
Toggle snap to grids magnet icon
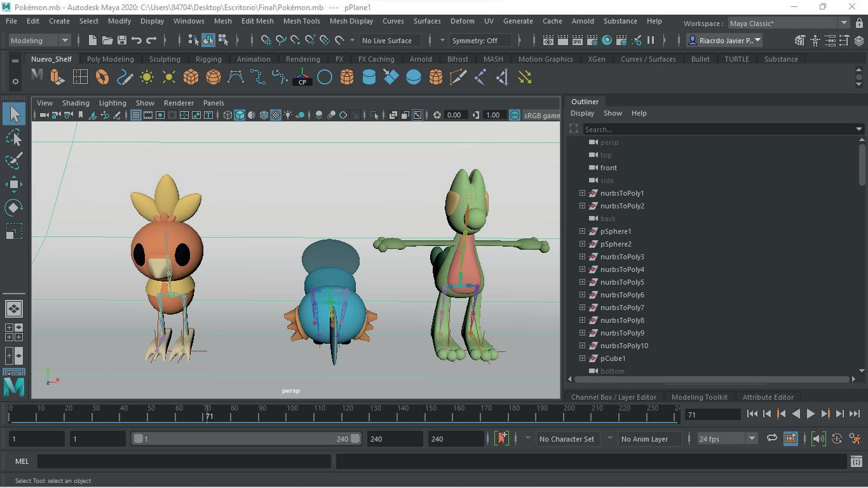pos(266,40)
